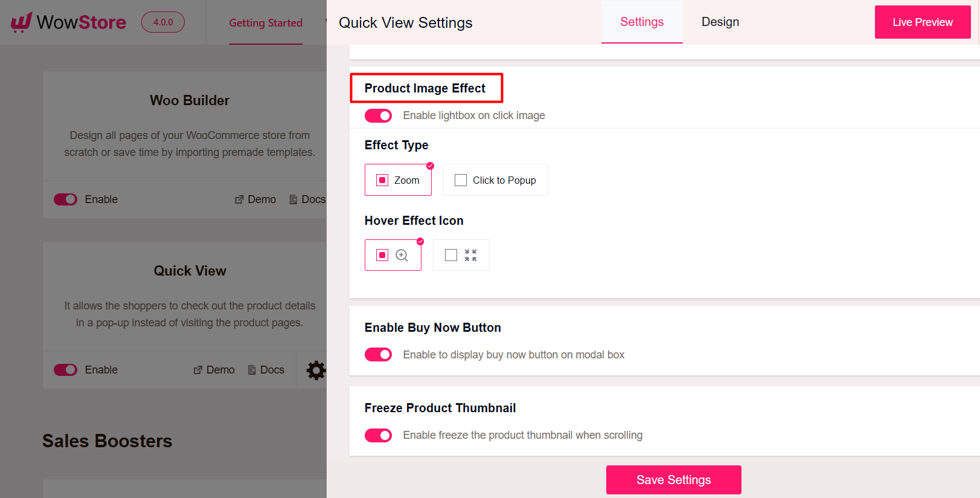Open Quick View Docs via document icon

pos(251,369)
